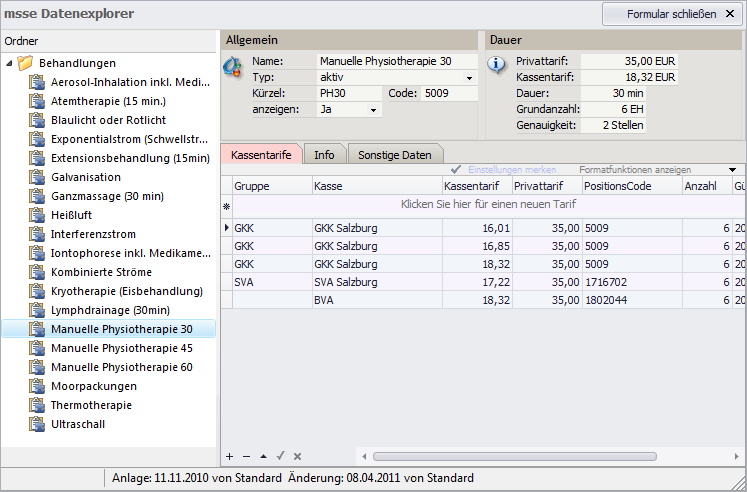Expand the Formatfunktionen anzeigen menu arrow
The image size is (747, 492).
(x=732, y=170)
